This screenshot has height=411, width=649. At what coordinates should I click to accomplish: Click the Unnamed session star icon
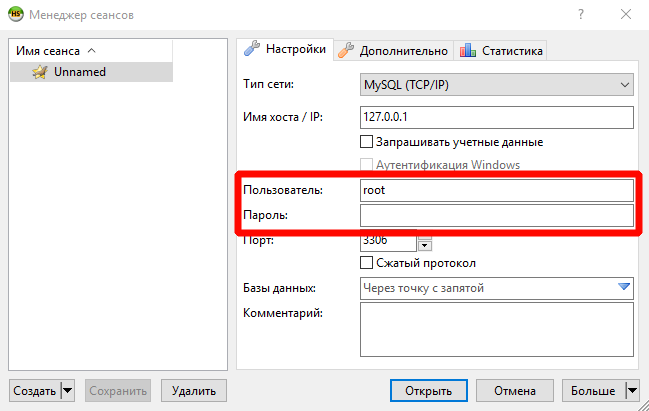tap(39, 72)
